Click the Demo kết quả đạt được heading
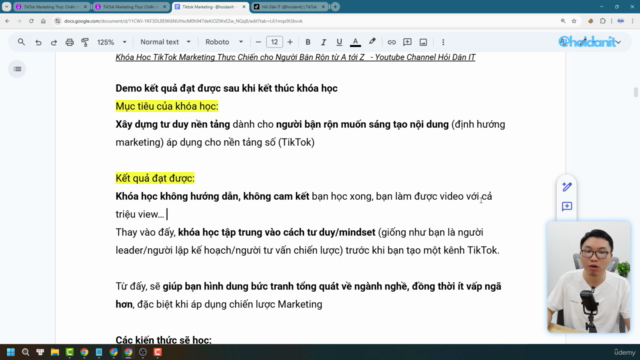This screenshot has width=640, height=360. tap(227, 88)
